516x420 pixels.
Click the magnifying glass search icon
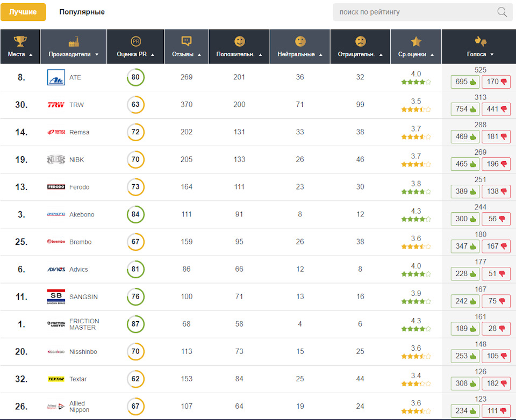click(502, 12)
